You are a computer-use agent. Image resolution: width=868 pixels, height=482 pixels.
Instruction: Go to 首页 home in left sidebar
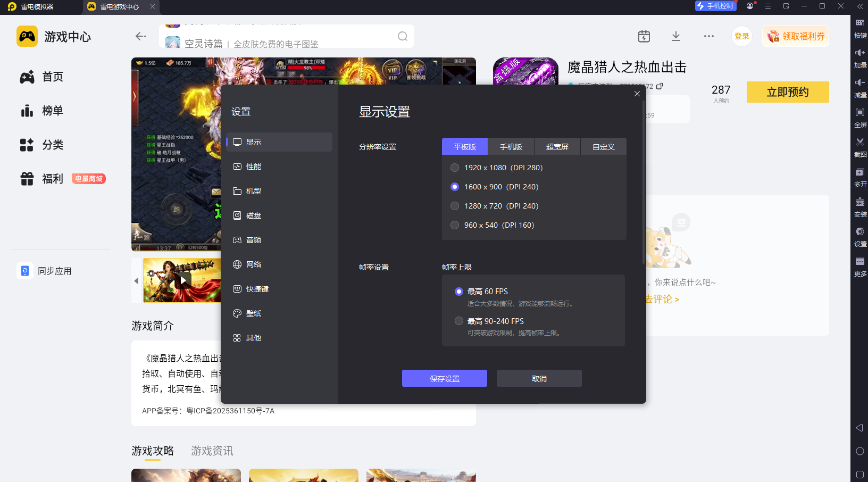coord(41,77)
